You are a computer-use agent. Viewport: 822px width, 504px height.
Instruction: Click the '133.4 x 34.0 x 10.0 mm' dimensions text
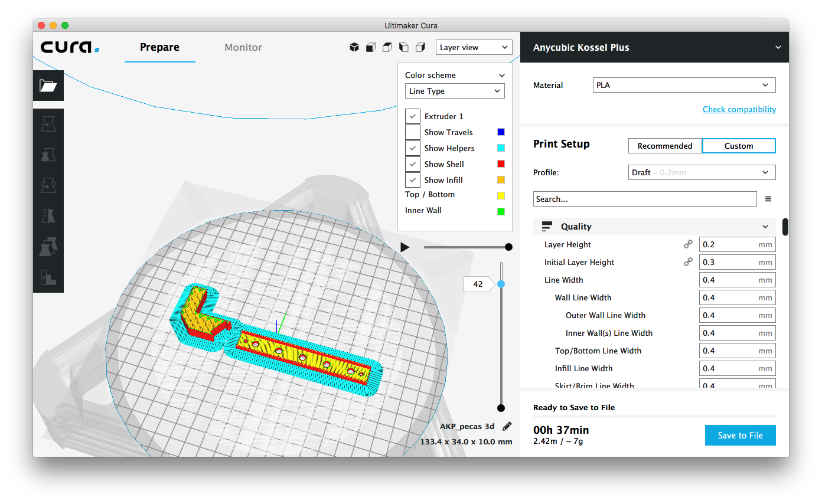coord(467,441)
